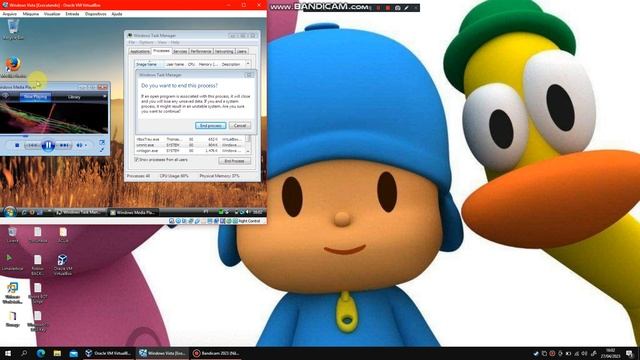This screenshot has width=640, height=360.
Task: Sort processes by User Name column
Action: click(175, 64)
